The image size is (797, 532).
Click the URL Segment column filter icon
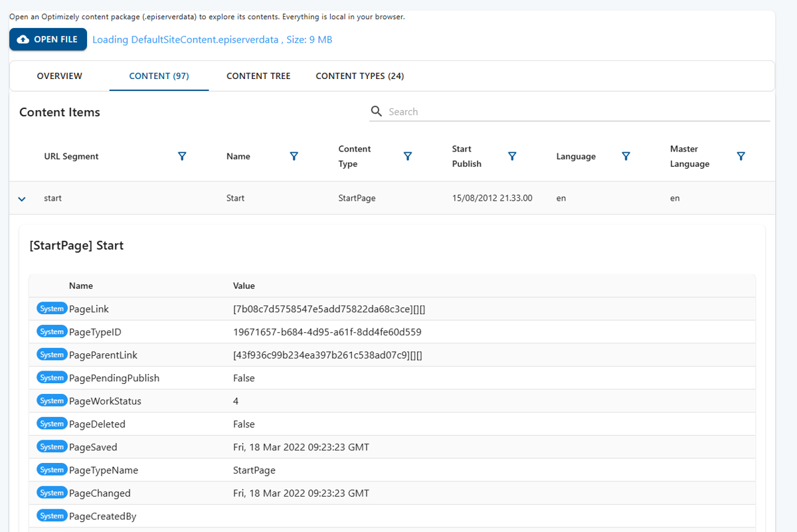tap(182, 156)
